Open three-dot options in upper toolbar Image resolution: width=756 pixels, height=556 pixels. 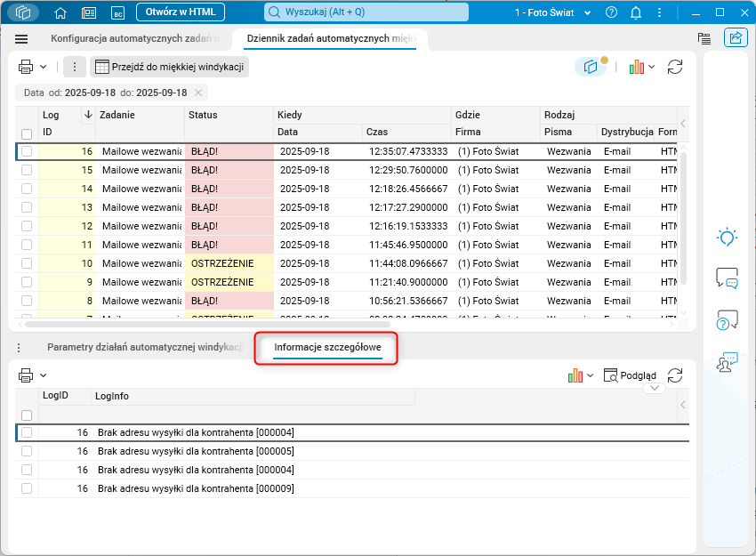(x=75, y=67)
